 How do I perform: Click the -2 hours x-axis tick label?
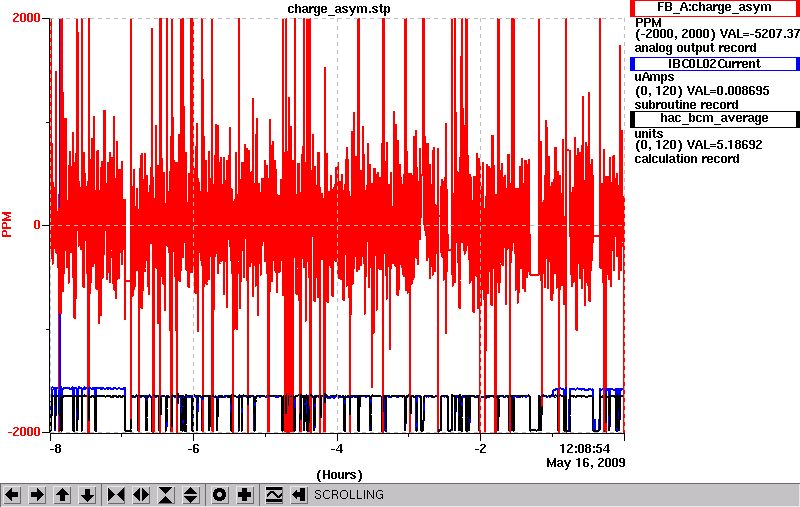pyautogui.click(x=480, y=449)
